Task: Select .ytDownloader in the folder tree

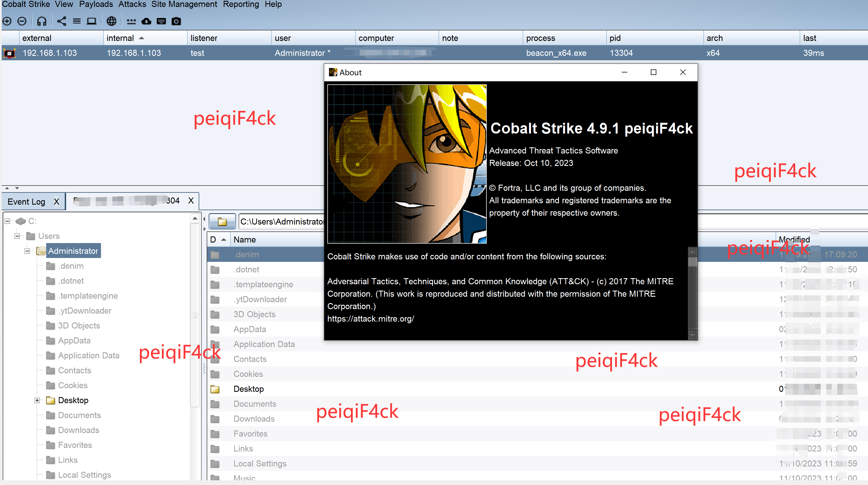Action: [x=85, y=311]
